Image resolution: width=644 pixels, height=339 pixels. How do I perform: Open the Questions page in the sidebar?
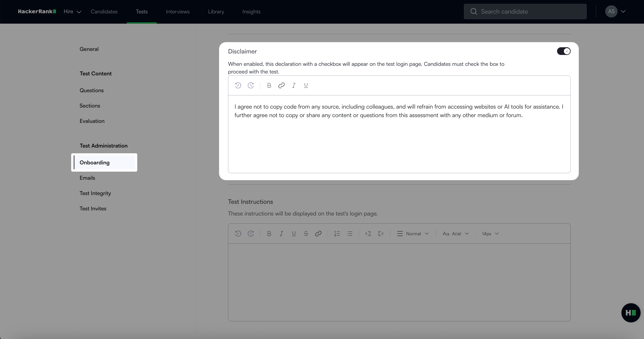(x=91, y=90)
